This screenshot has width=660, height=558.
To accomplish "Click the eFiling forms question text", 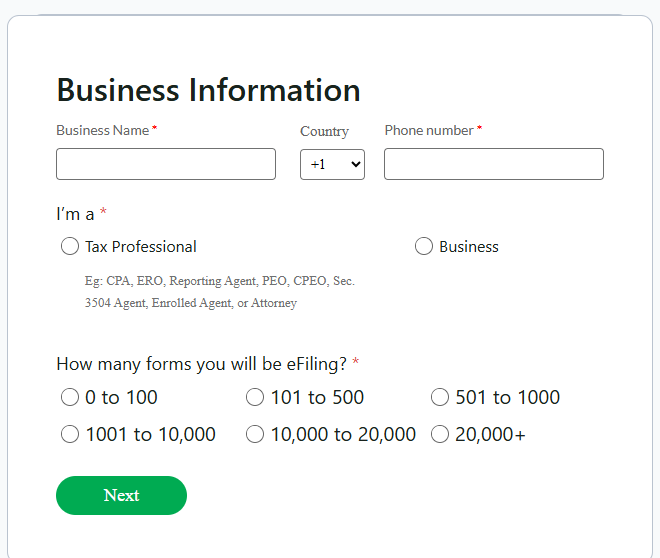I will (x=201, y=364).
